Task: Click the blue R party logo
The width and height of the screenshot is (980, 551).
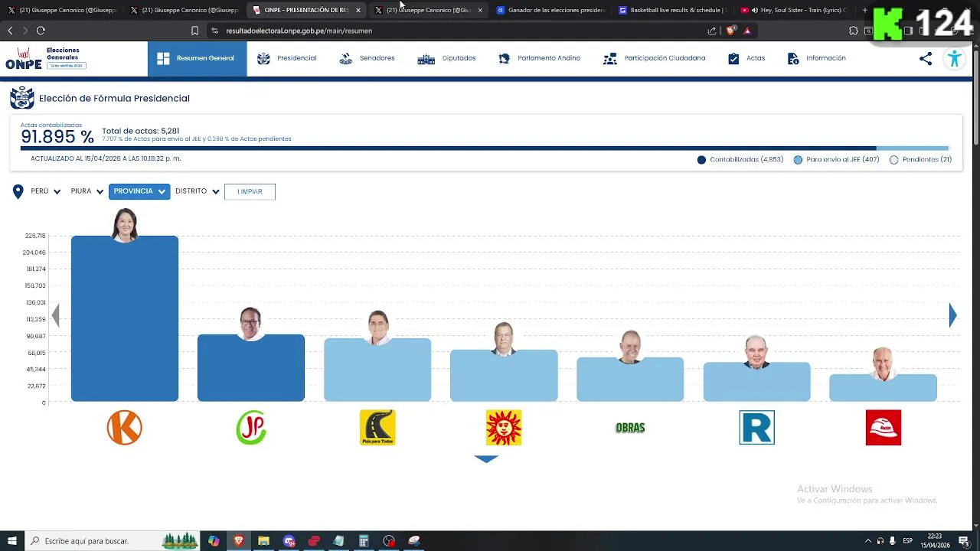Action: pos(756,428)
